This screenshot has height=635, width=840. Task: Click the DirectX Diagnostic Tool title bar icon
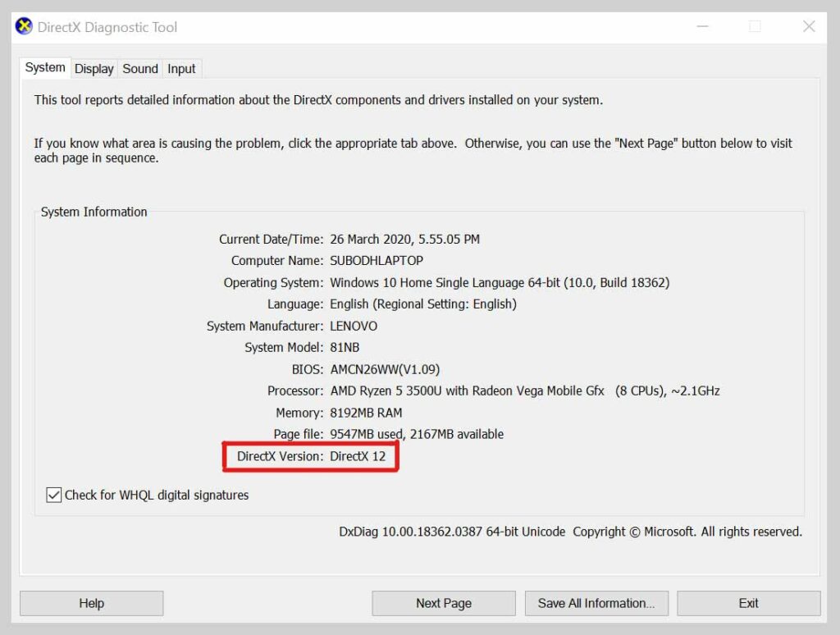pos(22,25)
